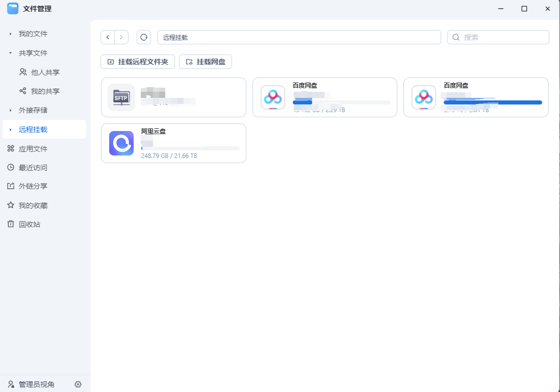Click the 挂载远程文件夹 button
Viewport: 560px width, 392px height.
pyautogui.click(x=138, y=62)
